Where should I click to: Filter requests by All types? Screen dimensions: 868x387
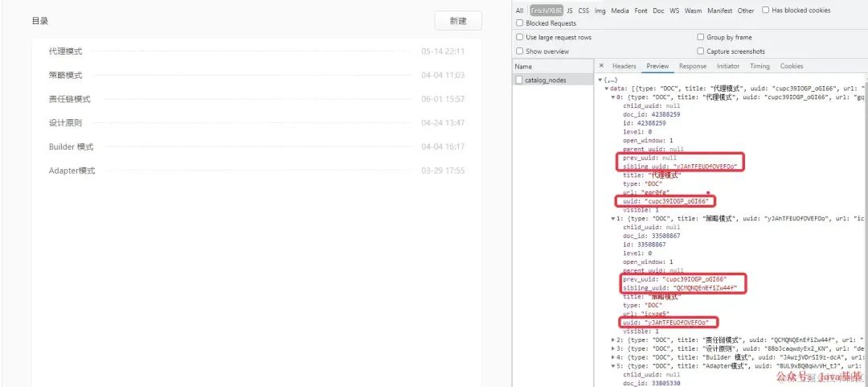click(x=519, y=10)
